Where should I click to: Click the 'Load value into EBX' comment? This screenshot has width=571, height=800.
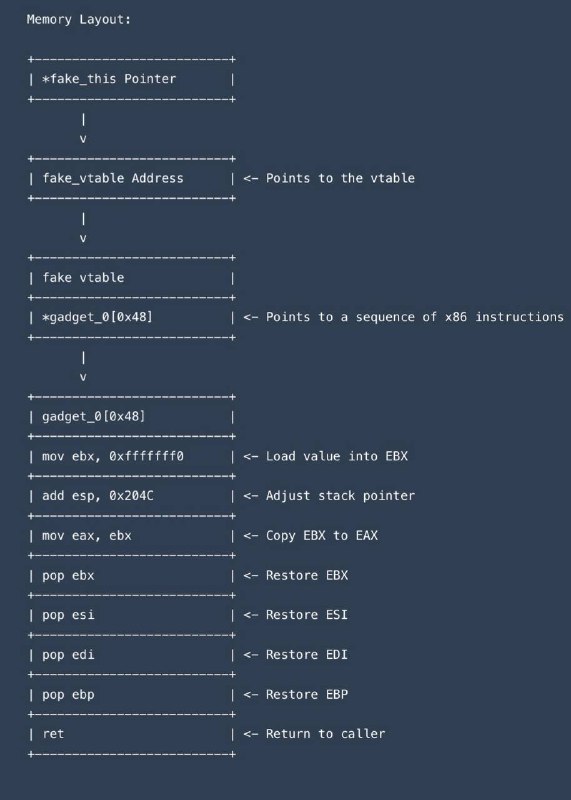click(x=326, y=456)
